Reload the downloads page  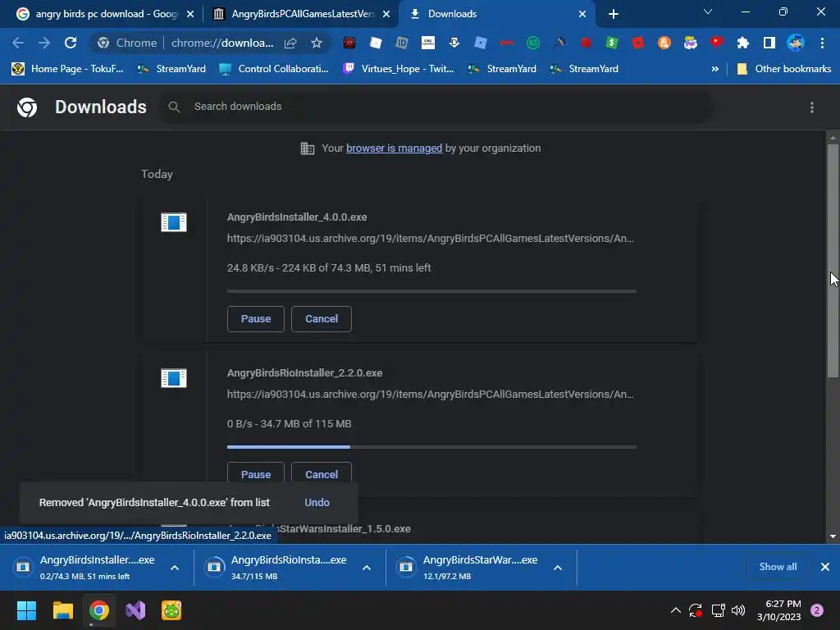click(71, 43)
